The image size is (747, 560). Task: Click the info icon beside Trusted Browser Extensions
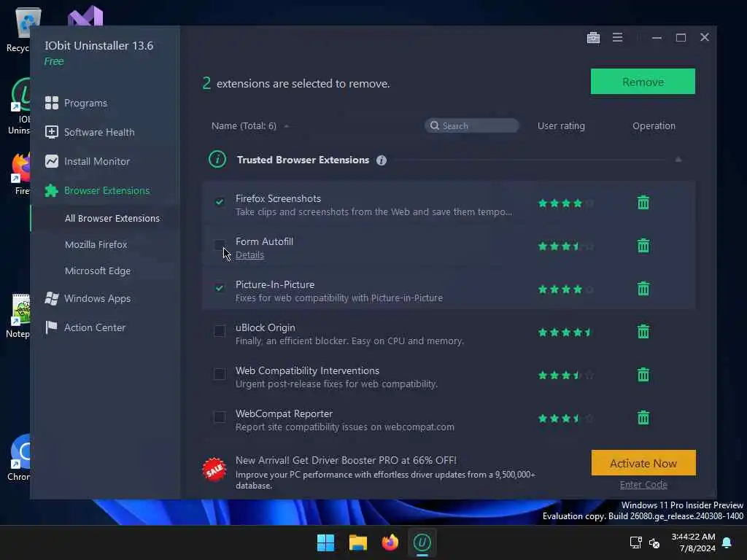point(381,160)
